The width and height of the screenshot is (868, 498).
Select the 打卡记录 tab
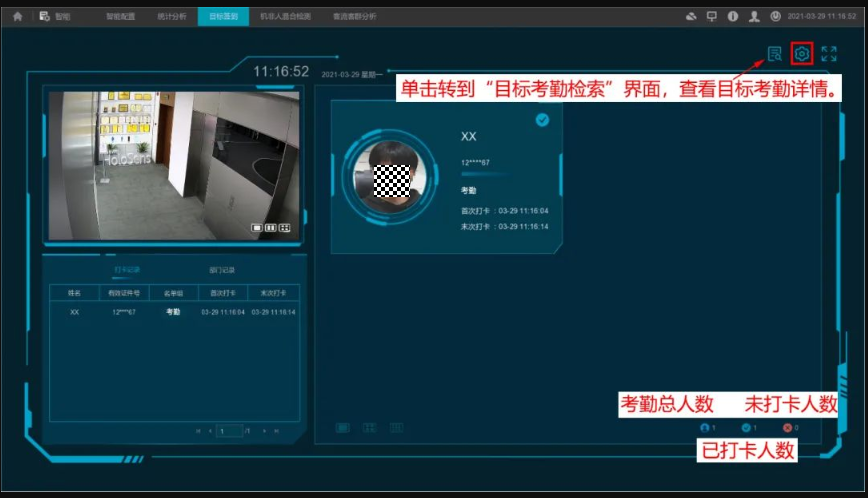click(127, 270)
